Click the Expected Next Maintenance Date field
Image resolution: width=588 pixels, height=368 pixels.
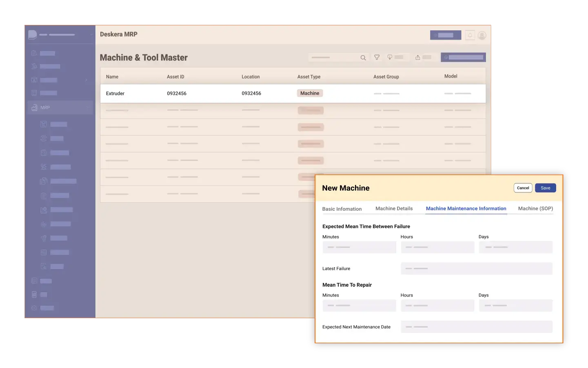click(x=476, y=326)
